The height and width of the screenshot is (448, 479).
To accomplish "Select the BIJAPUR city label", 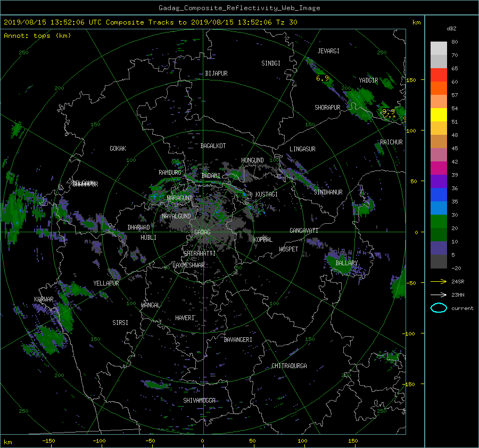I will pos(216,74).
